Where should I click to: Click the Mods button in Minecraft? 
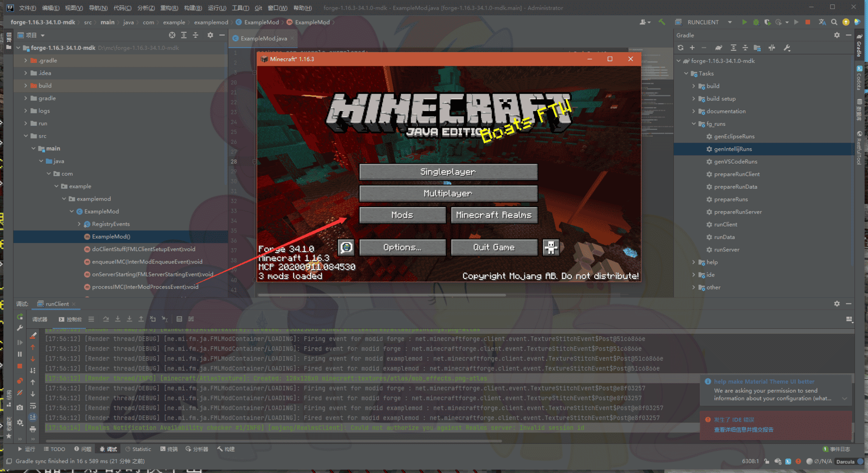(403, 215)
